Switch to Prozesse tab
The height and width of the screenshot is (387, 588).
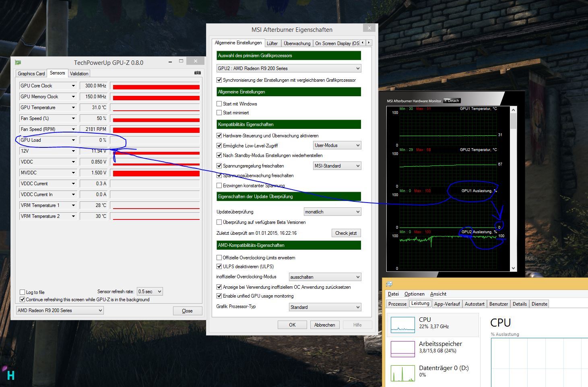398,304
